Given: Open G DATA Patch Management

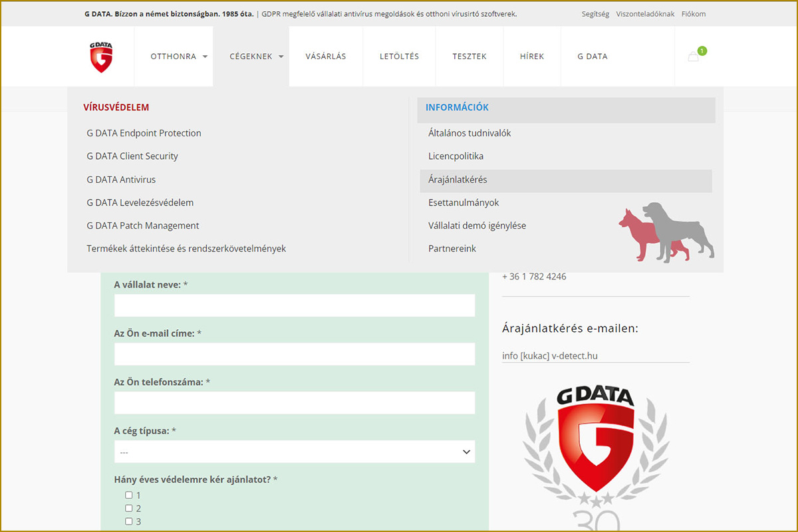Looking at the screenshot, I should click(x=143, y=225).
